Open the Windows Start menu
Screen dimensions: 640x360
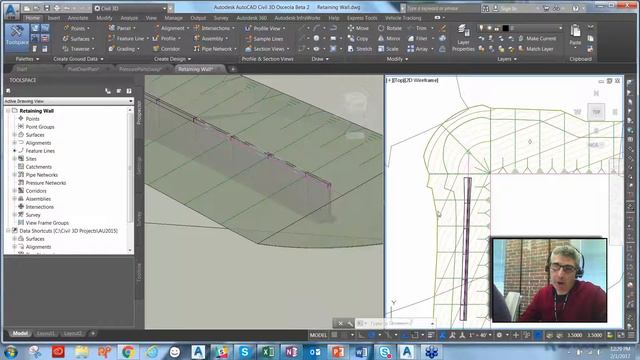11,352
